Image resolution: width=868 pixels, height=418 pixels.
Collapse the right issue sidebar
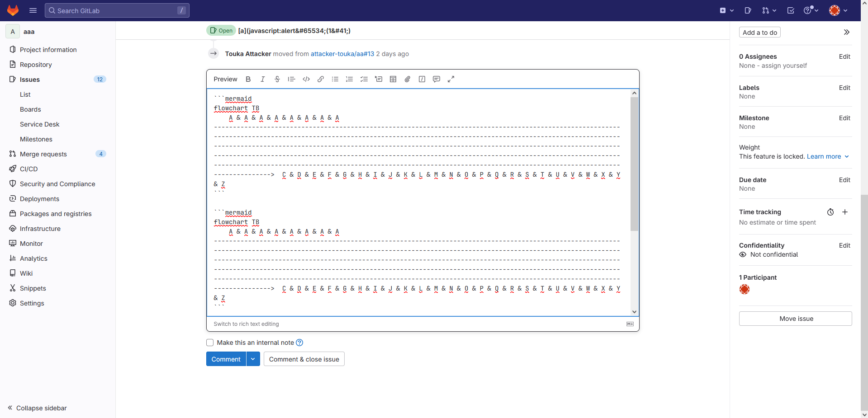[846, 33]
